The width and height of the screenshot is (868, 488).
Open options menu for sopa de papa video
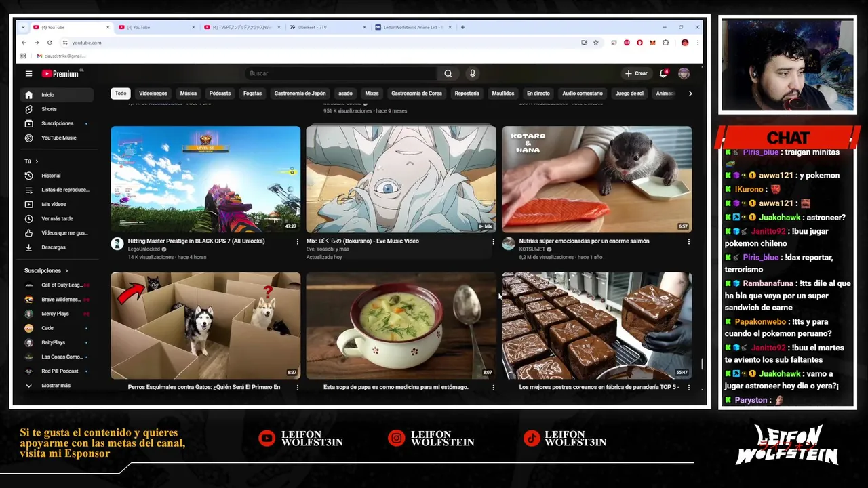point(493,388)
